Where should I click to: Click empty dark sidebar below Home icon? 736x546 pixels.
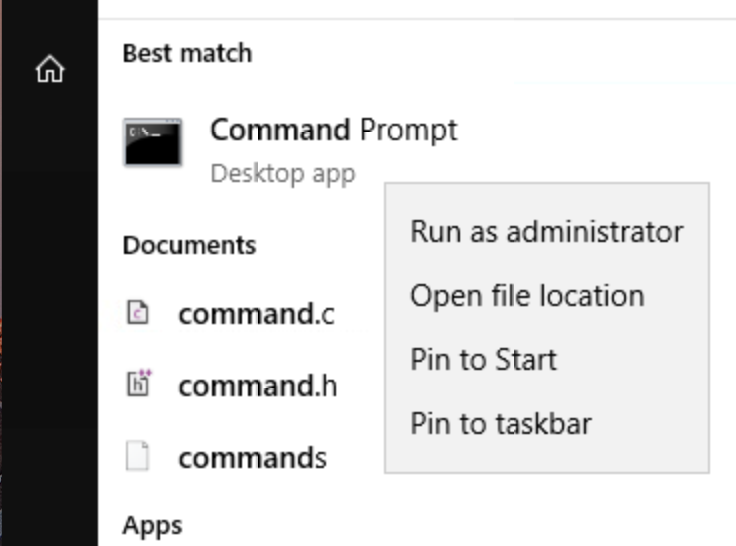pyautogui.click(x=49, y=300)
